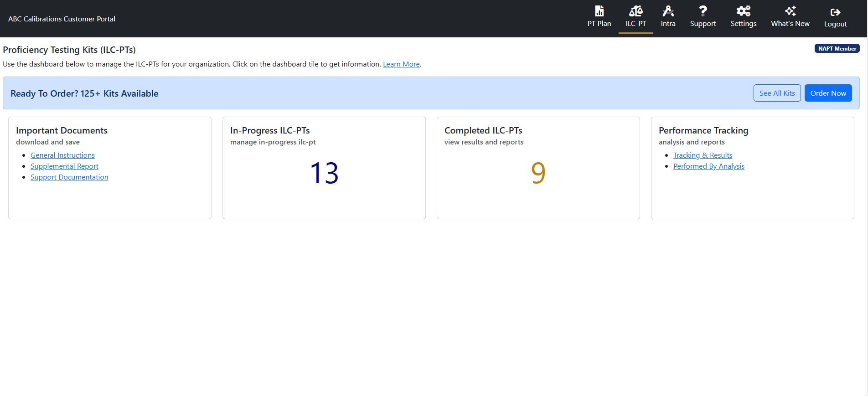Click the Logout arrow icon
Viewport: 868px width, 396px height.
click(x=835, y=12)
